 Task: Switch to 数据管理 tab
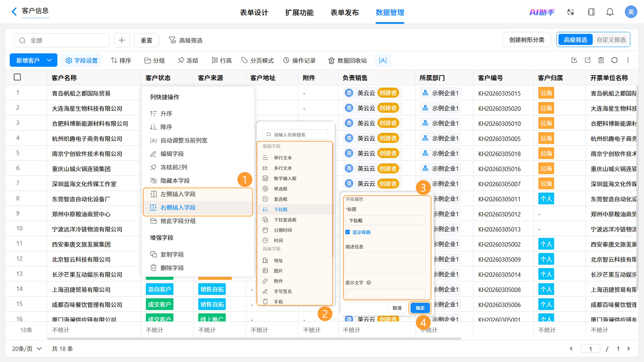click(x=390, y=12)
